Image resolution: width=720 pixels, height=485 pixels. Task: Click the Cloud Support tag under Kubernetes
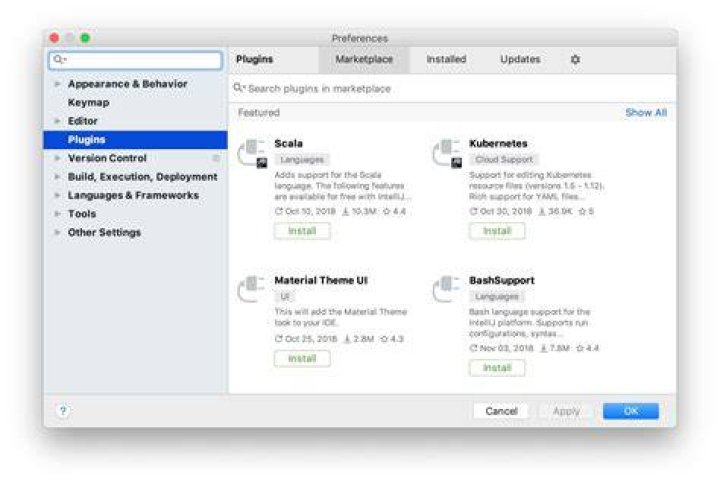pyautogui.click(x=504, y=159)
